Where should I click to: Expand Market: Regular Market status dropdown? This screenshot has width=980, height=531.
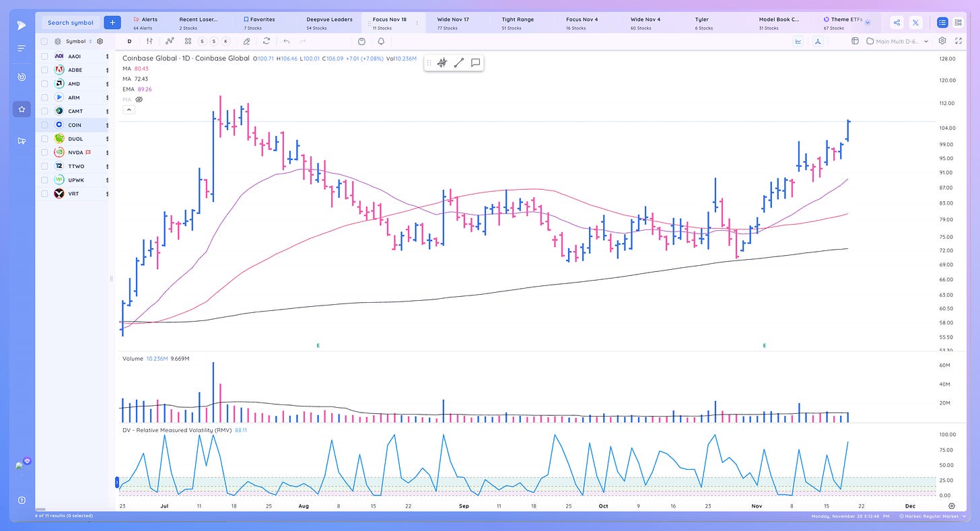point(932,516)
